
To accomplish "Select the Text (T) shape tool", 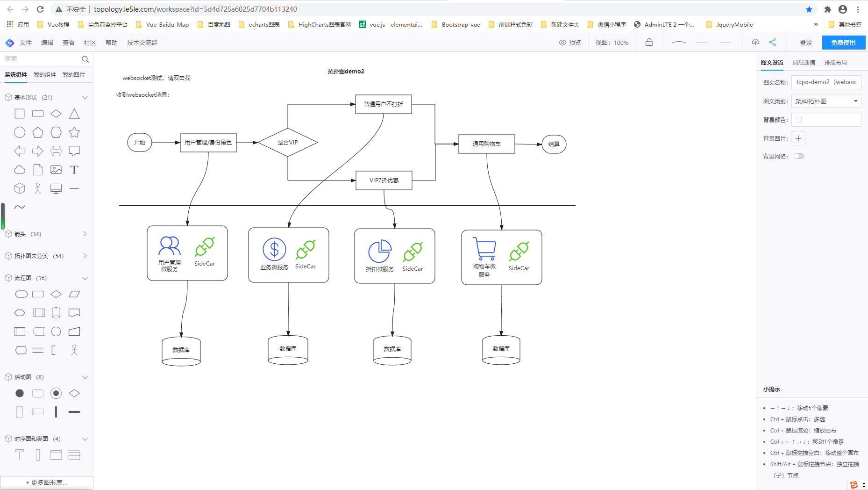I will pos(74,169).
